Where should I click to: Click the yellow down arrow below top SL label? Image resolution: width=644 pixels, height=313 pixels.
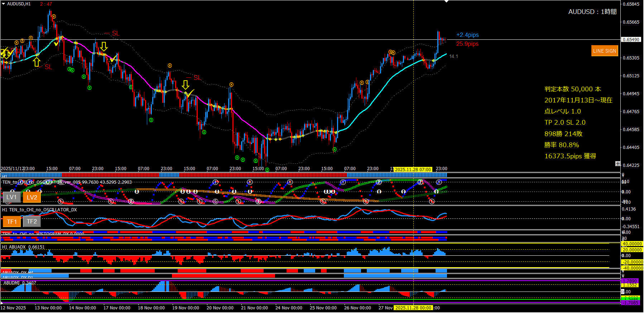tap(104, 46)
